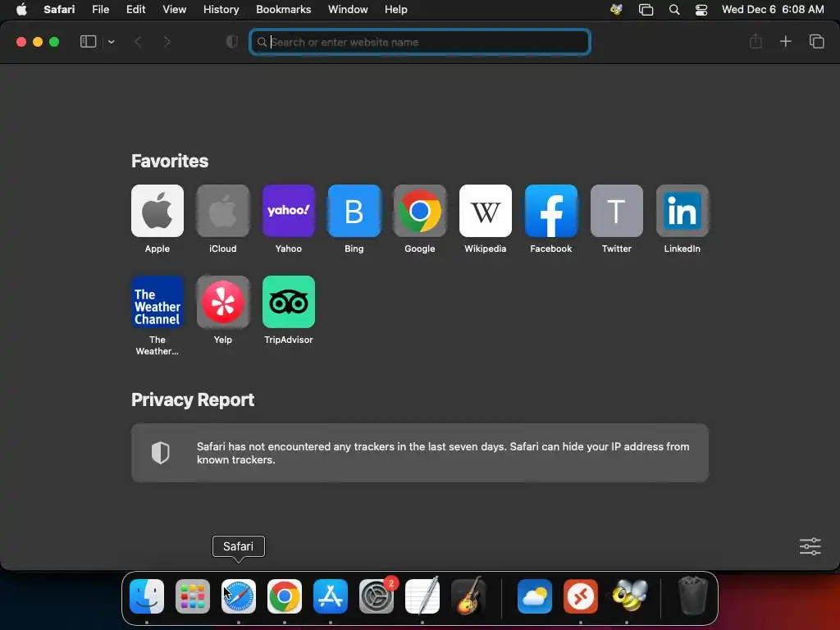Viewport: 840px width, 630px height.
Task: Open the Window menu
Action: (x=348, y=9)
